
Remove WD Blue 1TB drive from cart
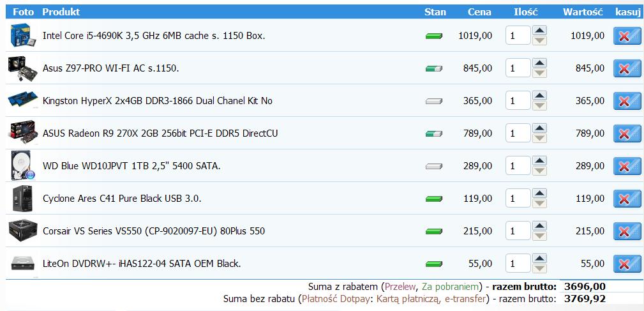[x=627, y=166]
